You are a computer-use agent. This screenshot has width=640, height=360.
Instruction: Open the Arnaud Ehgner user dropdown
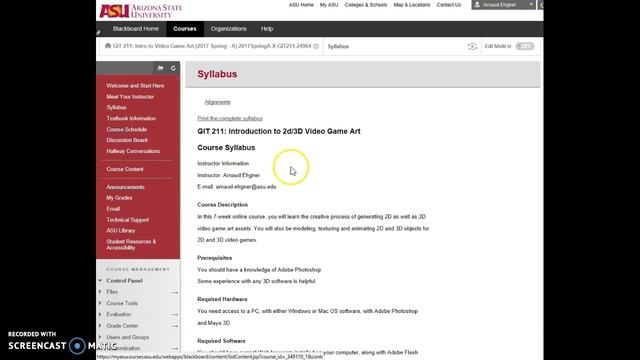pos(504,5)
